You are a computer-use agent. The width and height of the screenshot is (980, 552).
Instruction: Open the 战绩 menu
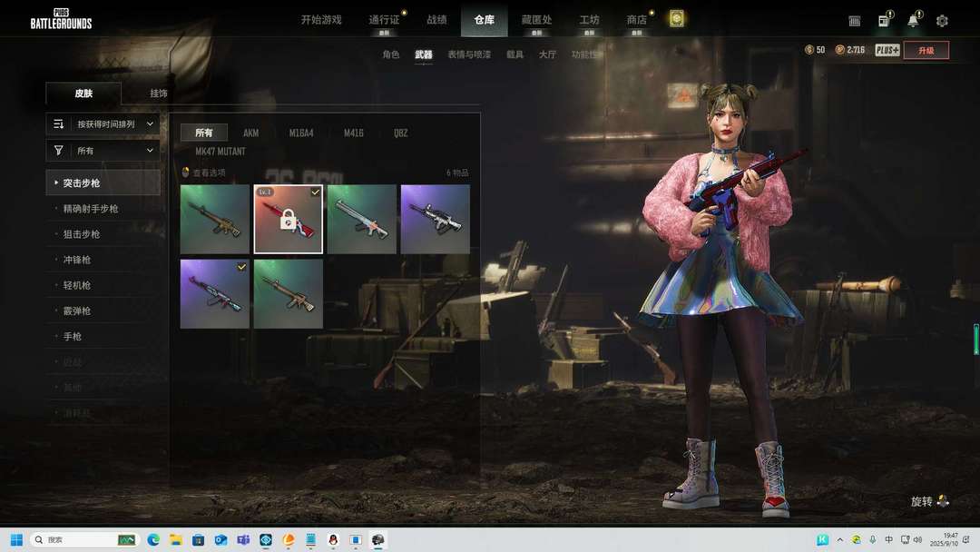436,19
